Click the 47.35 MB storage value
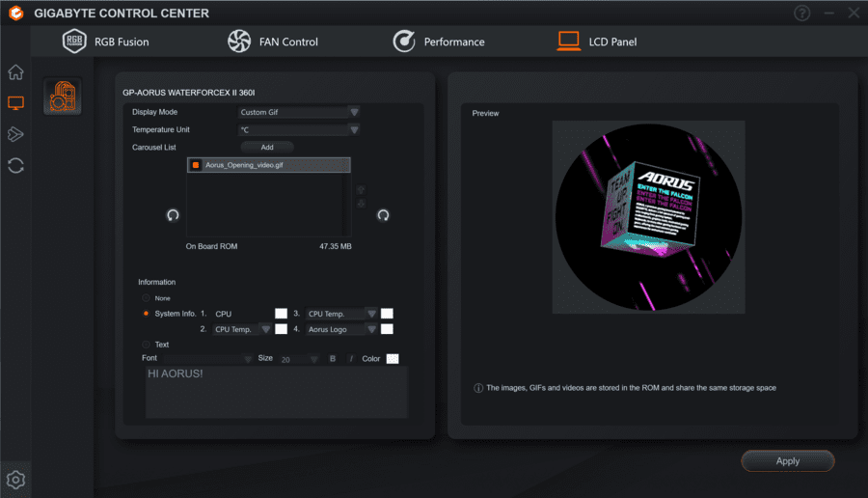Viewport: 868px width, 498px height. (336, 246)
